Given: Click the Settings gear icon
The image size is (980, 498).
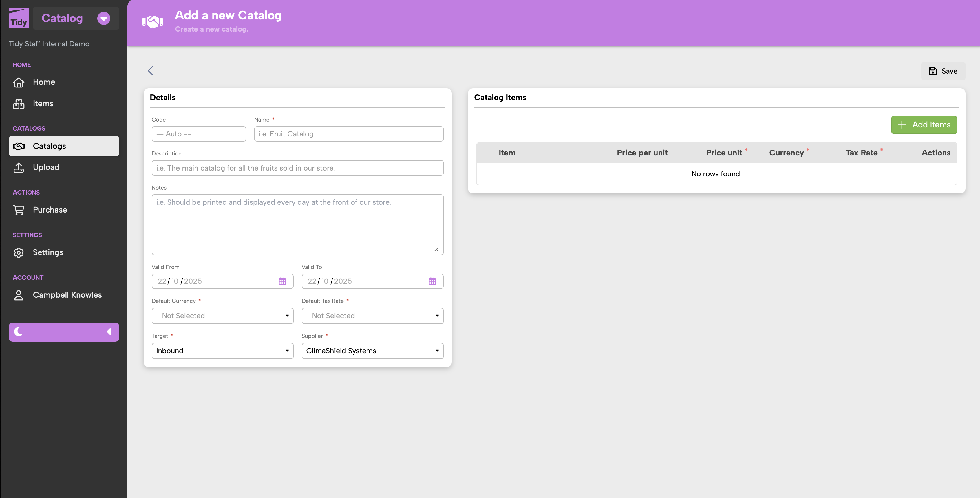Looking at the screenshot, I should (19, 252).
